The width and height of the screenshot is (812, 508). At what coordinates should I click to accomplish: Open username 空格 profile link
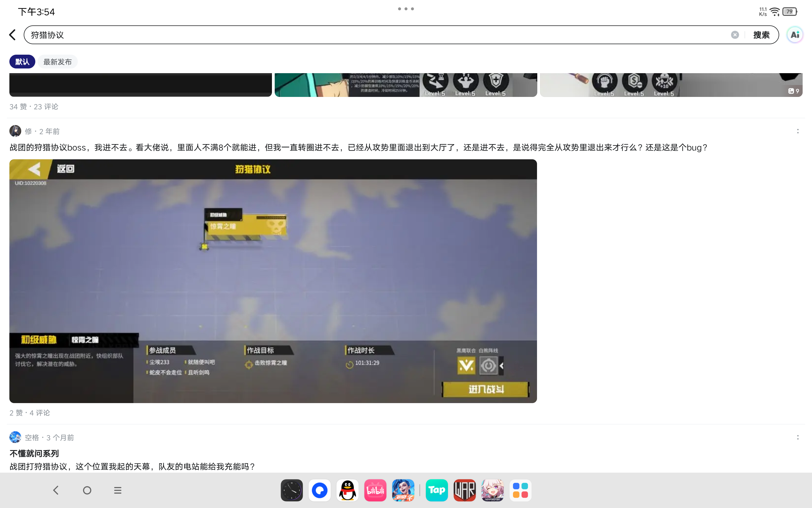point(32,437)
